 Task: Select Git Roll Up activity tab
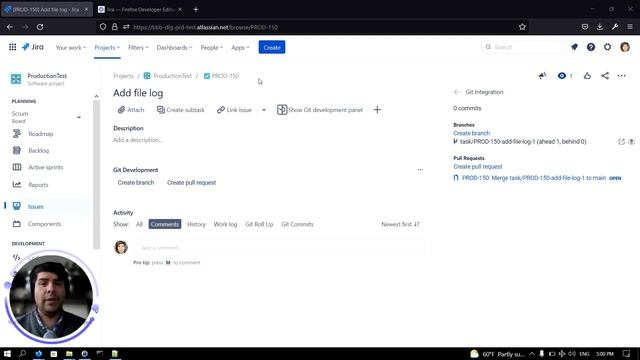[259, 224]
